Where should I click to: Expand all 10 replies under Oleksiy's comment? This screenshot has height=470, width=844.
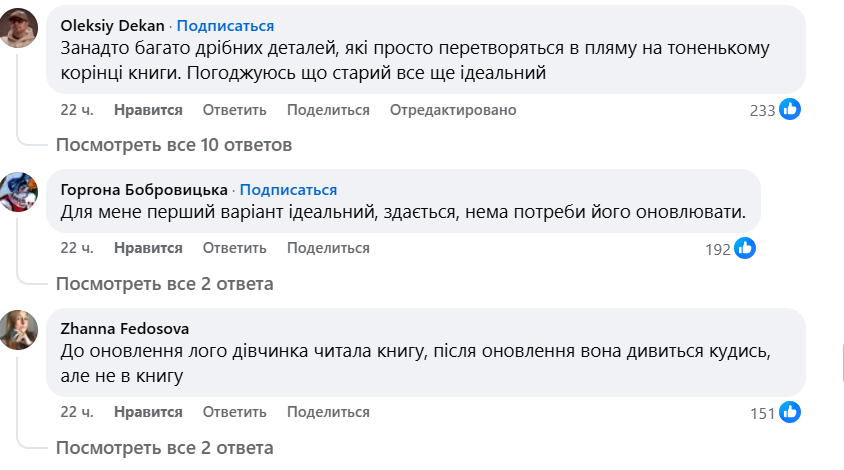coord(174,145)
